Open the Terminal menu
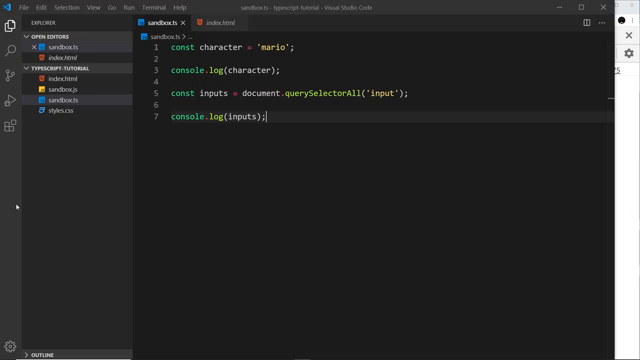Viewport: 640px width, 360px height. coord(154,7)
